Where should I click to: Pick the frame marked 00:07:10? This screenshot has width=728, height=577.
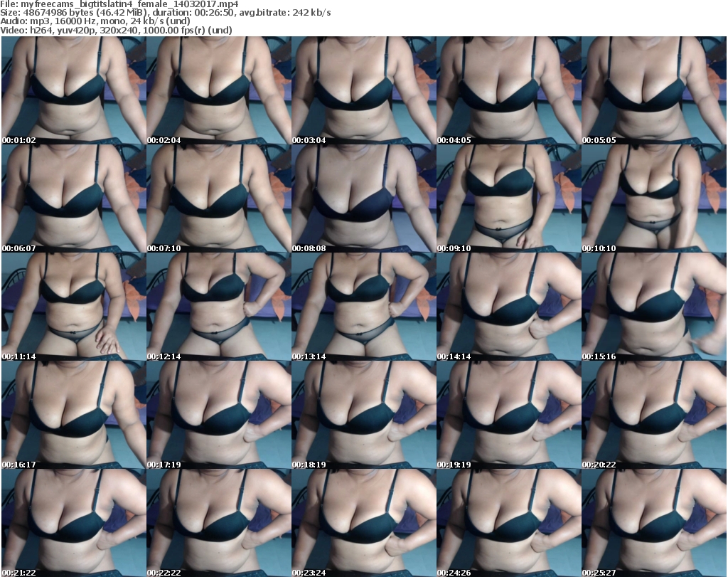[x=219, y=198]
